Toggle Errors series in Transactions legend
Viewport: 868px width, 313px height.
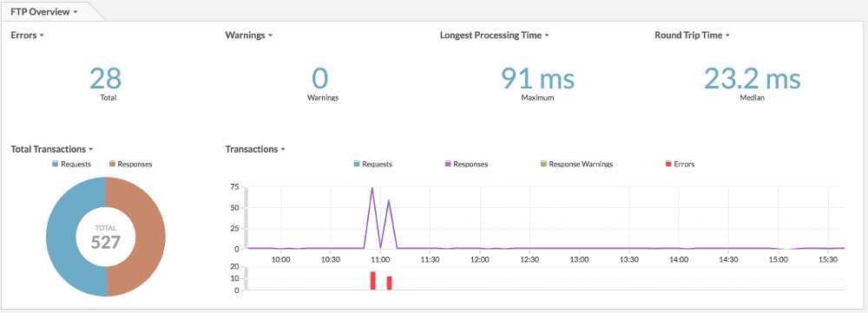680,164
